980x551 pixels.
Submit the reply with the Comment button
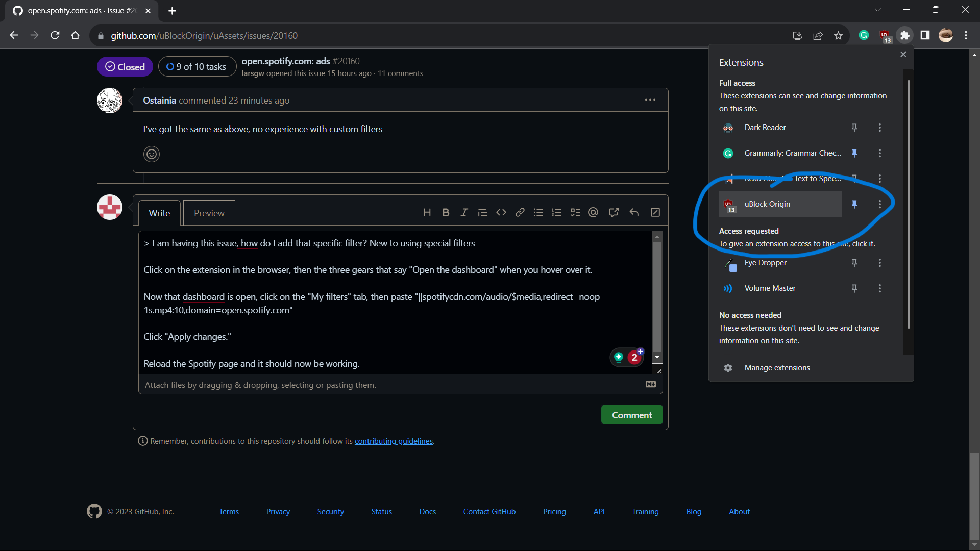pyautogui.click(x=631, y=414)
